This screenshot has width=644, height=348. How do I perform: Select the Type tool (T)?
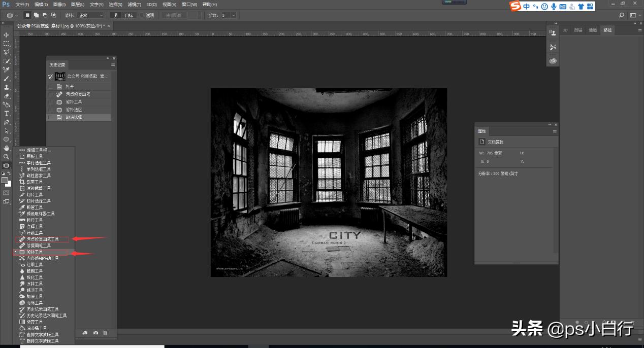(x=7, y=113)
